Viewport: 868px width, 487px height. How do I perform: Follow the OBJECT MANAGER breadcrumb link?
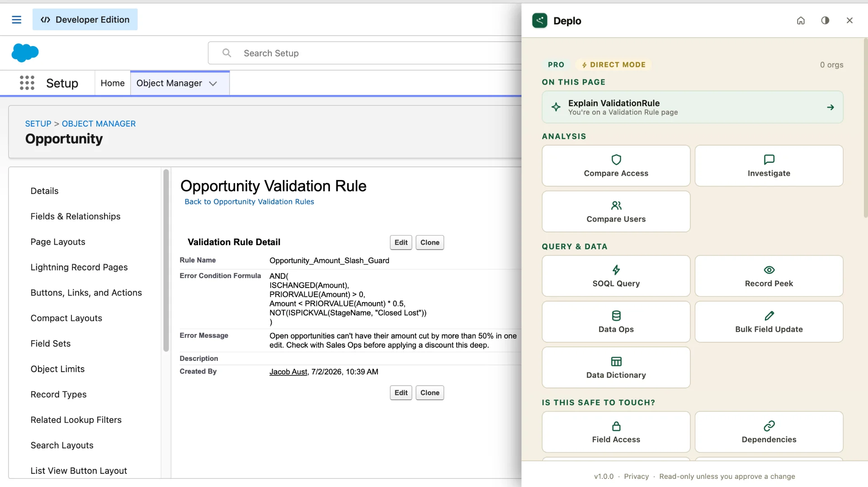pyautogui.click(x=99, y=123)
